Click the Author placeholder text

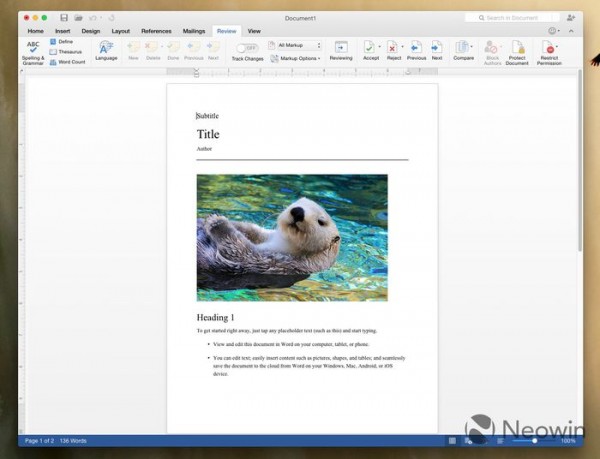pyautogui.click(x=204, y=149)
